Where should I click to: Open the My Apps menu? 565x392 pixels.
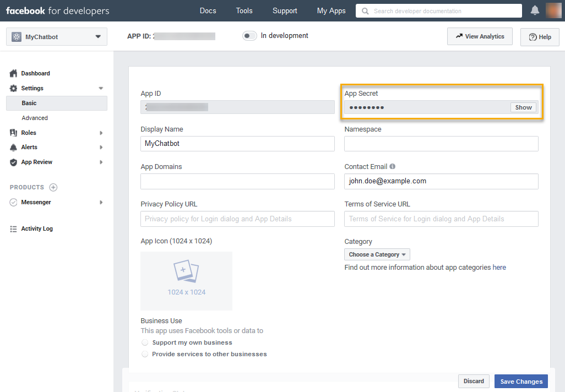(x=331, y=11)
